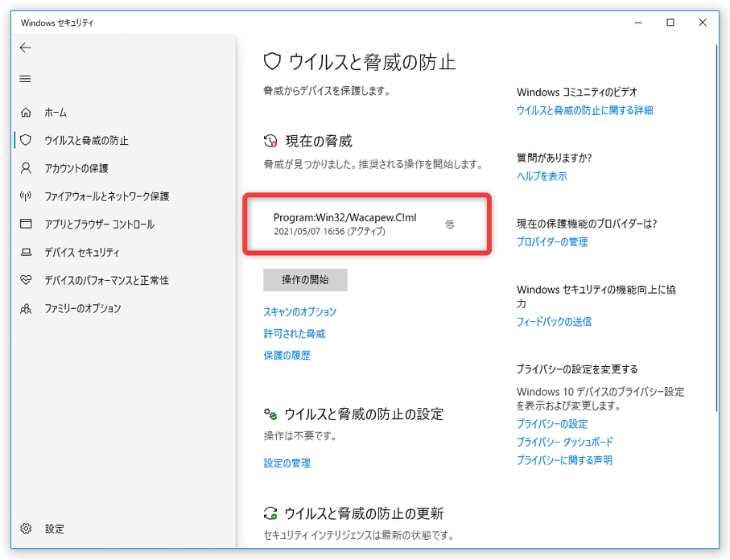Open ウイルスと脅威の防止に関する詳細 link

point(585,110)
